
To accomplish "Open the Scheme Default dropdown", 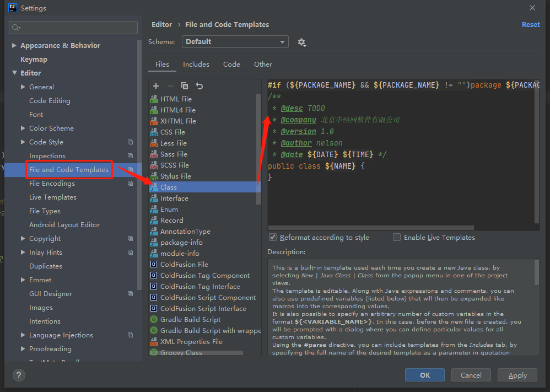I will 235,42.
